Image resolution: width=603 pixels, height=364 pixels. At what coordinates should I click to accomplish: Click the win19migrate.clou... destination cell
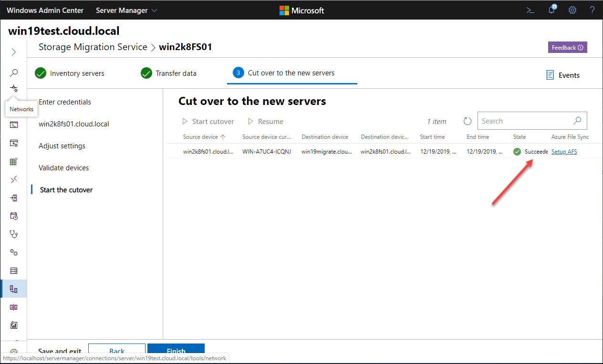(327, 152)
